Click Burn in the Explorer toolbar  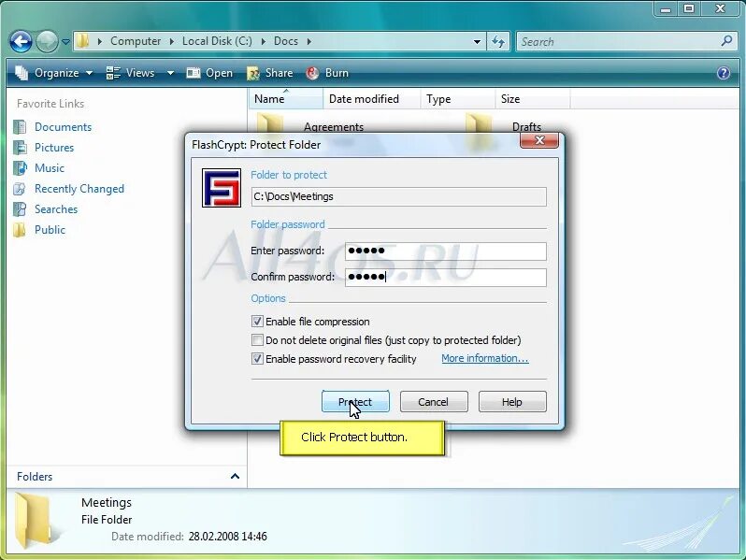coord(327,73)
